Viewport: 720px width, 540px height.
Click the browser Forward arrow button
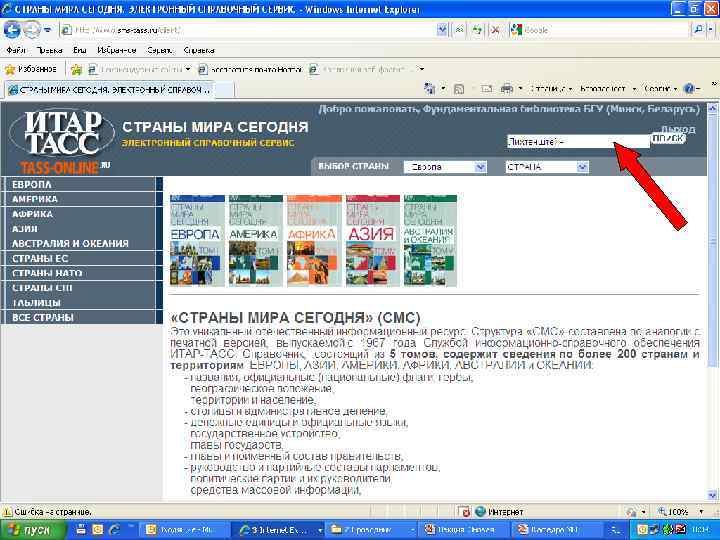tap(31, 30)
